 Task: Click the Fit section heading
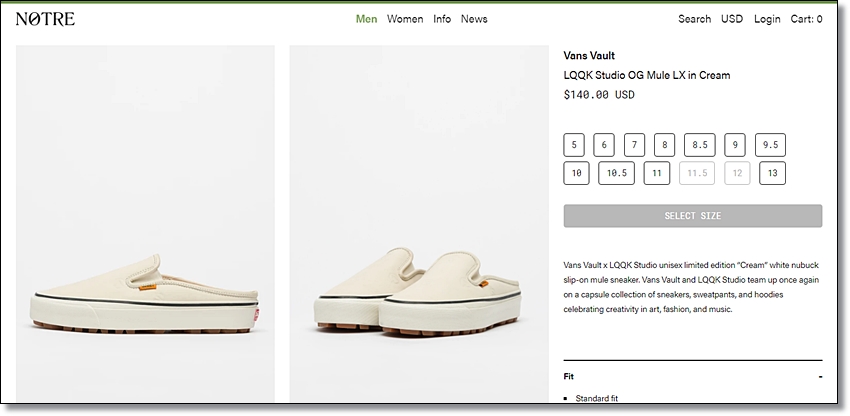569,376
